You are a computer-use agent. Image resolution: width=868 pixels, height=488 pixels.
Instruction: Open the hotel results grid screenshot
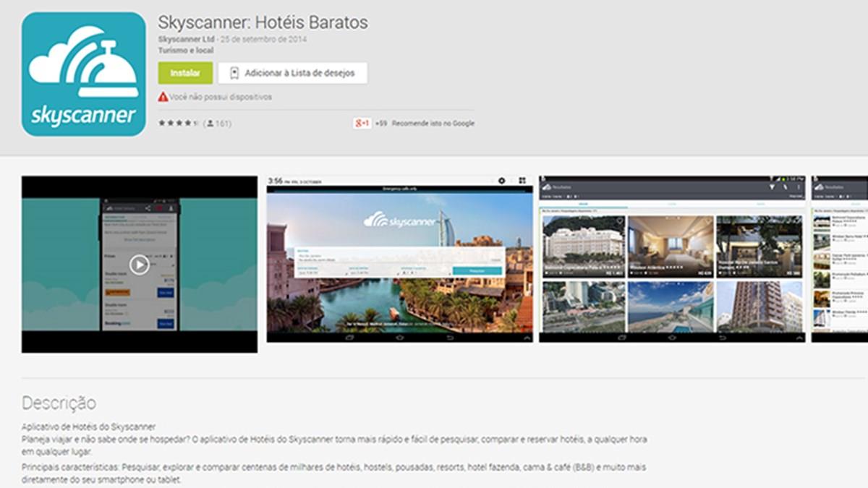point(671,259)
